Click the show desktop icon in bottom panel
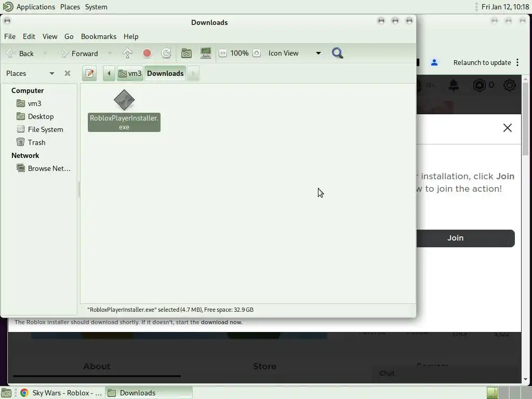Viewport: 532px width, 399px height. 6,393
